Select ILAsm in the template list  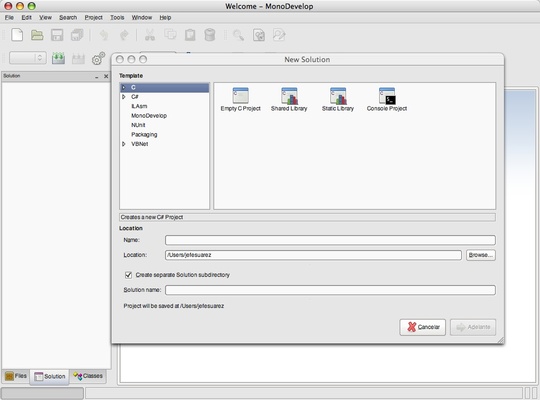(x=139, y=106)
